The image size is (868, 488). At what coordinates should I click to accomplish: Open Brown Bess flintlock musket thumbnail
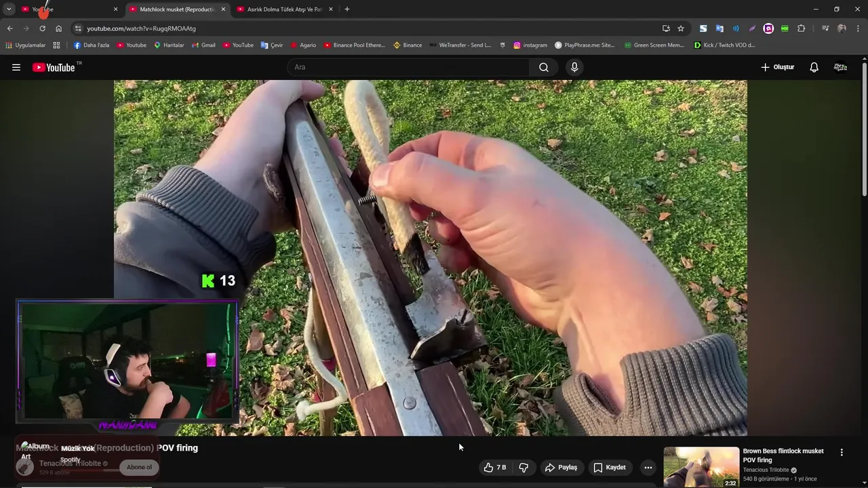click(x=701, y=467)
